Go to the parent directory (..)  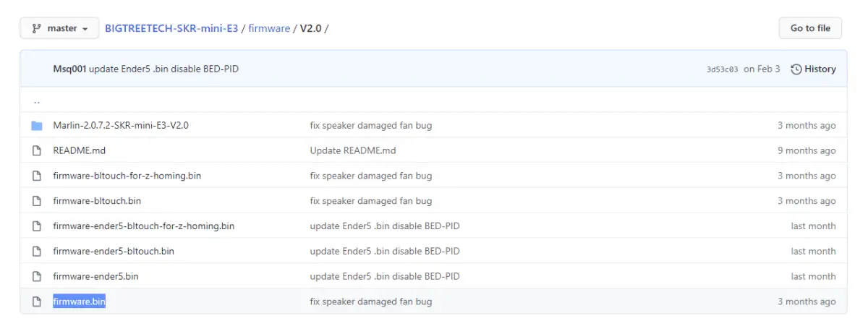coord(37,100)
